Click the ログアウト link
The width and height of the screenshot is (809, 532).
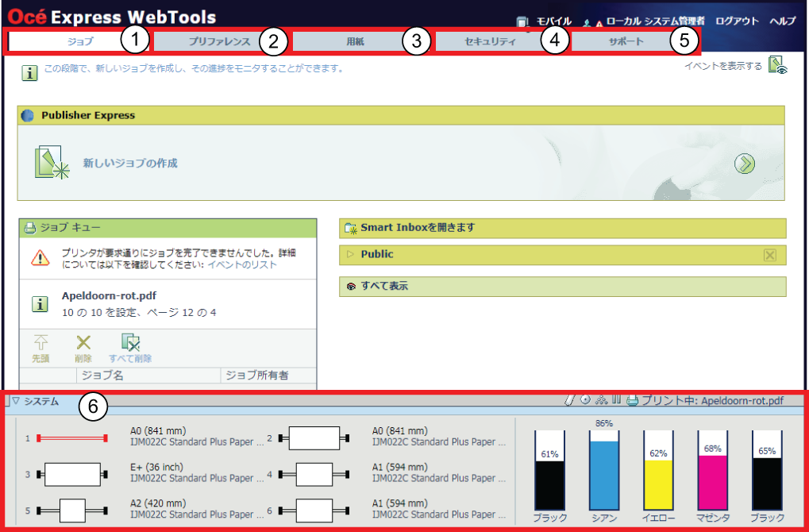pyautogui.click(x=737, y=21)
